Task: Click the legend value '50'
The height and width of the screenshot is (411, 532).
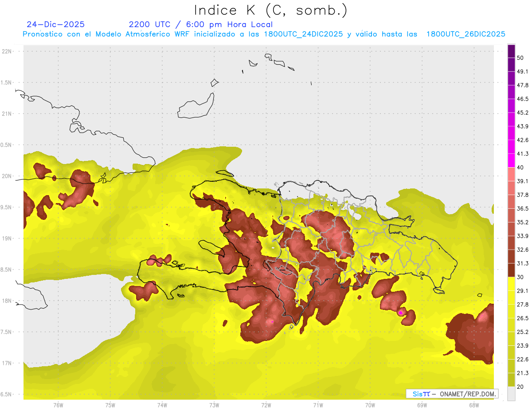Action: click(520, 58)
